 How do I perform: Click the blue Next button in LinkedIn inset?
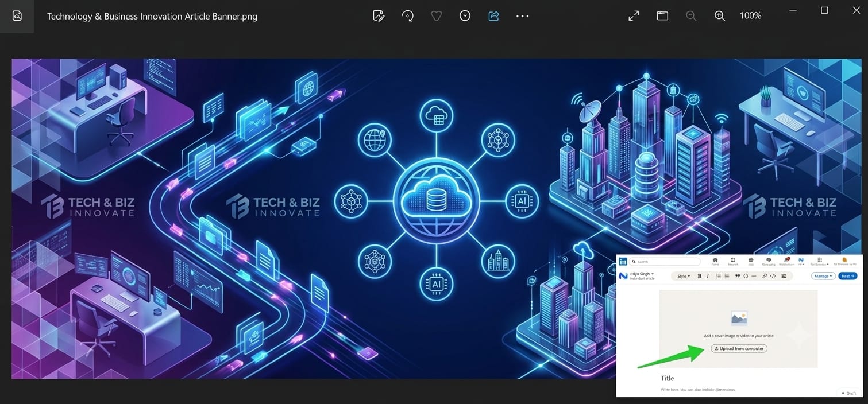coord(848,276)
